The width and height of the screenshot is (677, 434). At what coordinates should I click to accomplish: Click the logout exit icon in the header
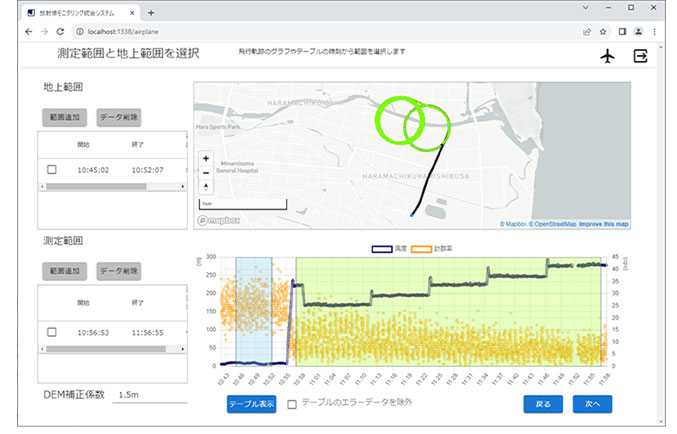click(640, 56)
